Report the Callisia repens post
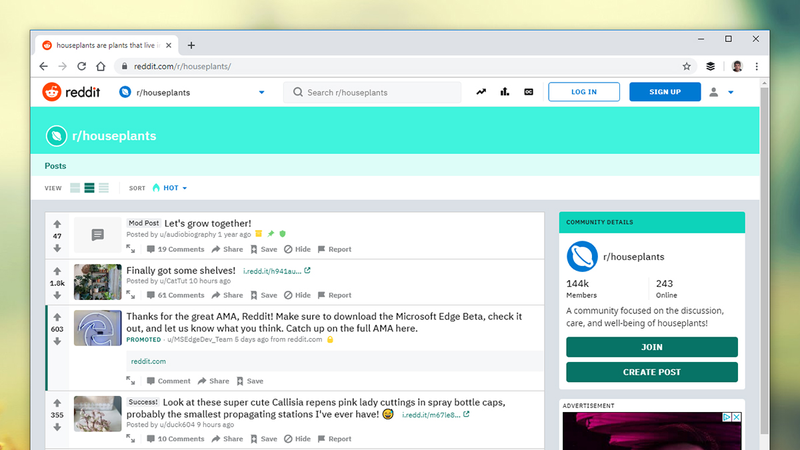800x450 pixels. pos(335,438)
